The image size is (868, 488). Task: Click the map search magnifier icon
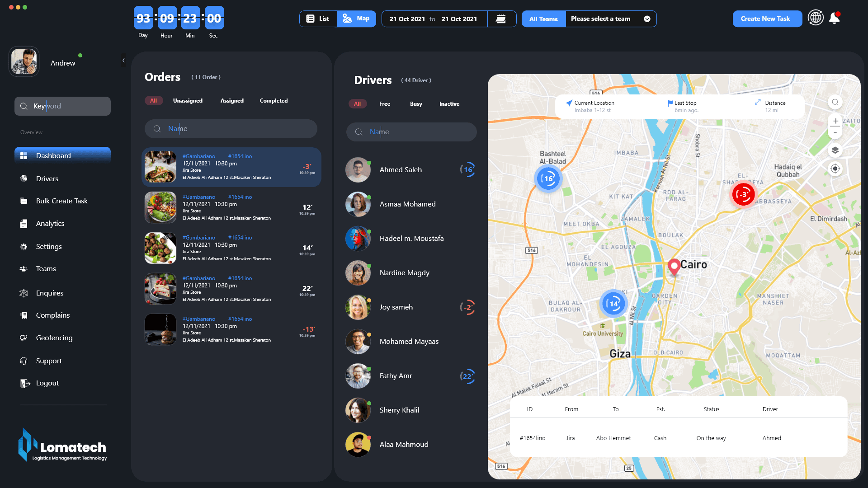tap(835, 102)
